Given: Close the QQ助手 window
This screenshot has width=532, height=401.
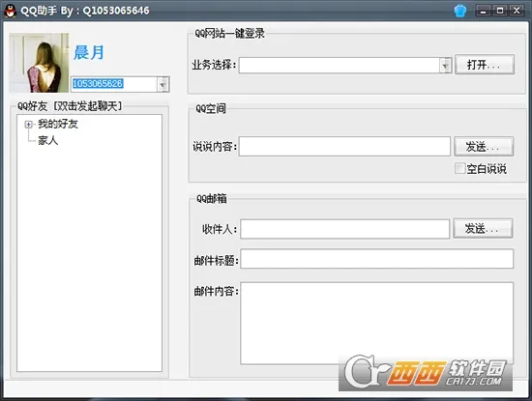Looking at the screenshot, I should coord(517,11).
